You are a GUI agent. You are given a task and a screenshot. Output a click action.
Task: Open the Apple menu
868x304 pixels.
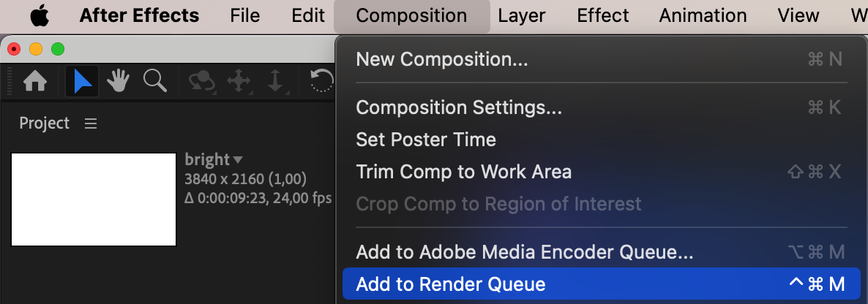39,15
